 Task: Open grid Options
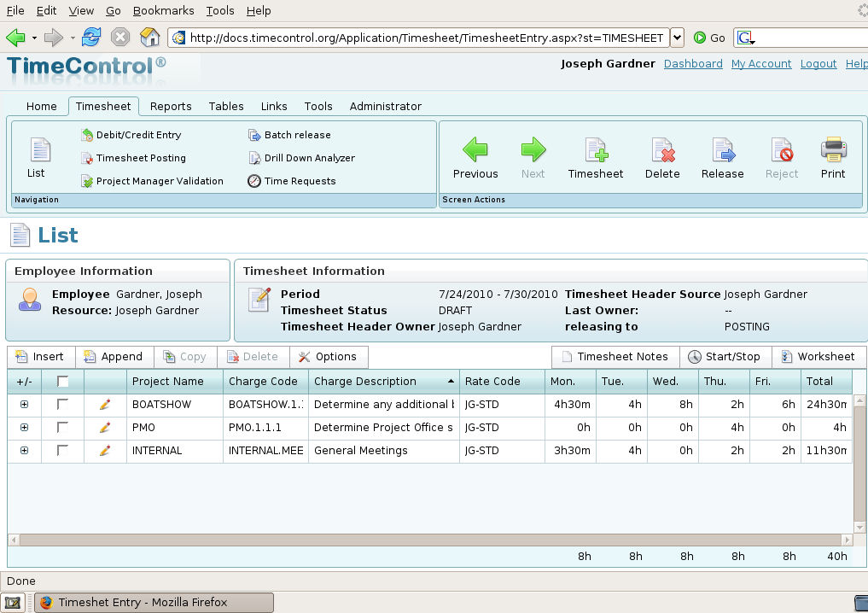click(x=329, y=357)
